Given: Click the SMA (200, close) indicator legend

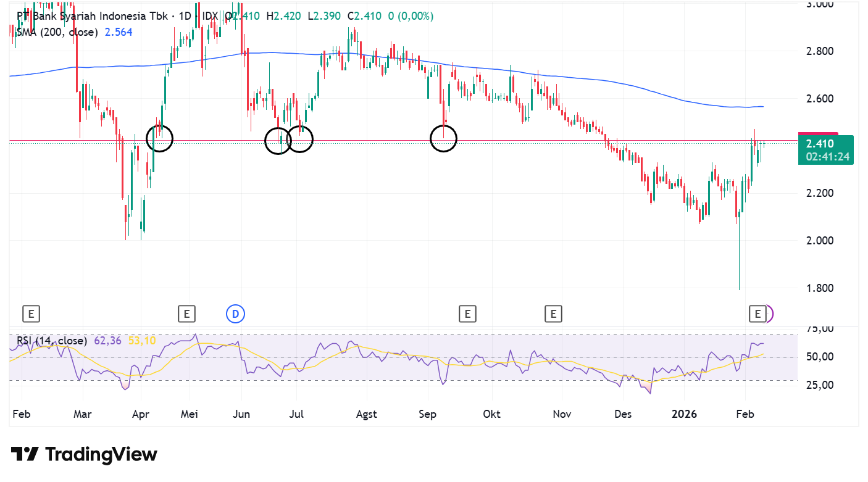Looking at the screenshot, I should 57,32.
